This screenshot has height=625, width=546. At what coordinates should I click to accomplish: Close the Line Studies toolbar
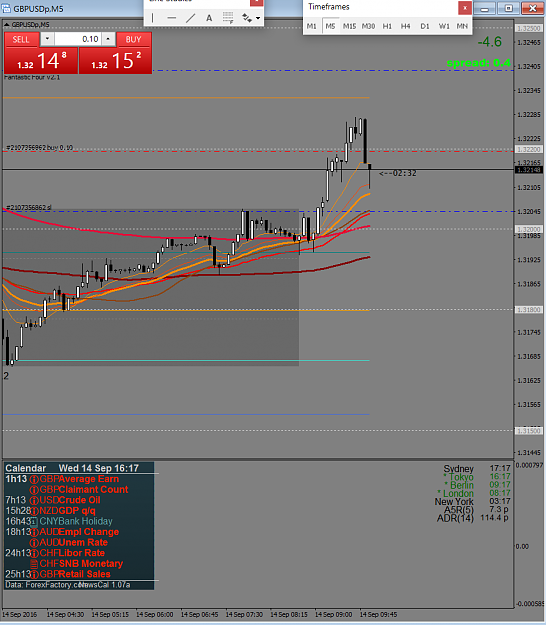(256, 2)
